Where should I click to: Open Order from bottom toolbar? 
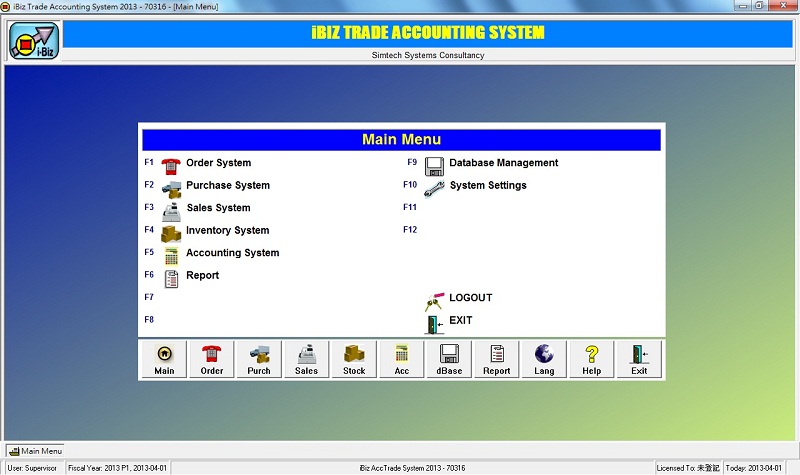pos(212,359)
